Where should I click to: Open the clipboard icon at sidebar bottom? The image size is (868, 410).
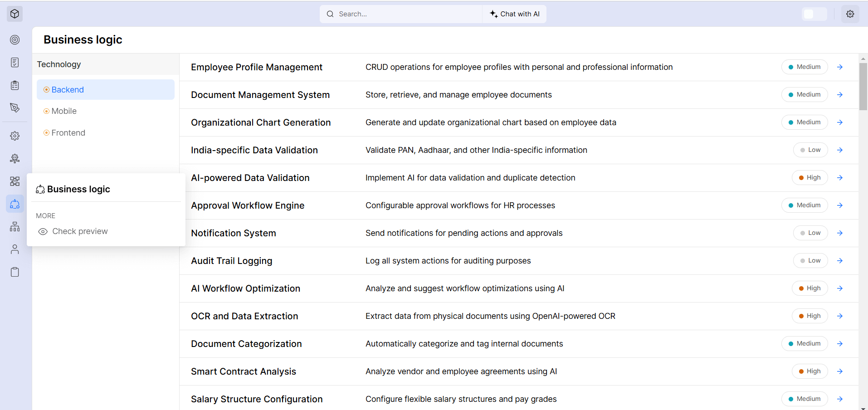point(15,272)
